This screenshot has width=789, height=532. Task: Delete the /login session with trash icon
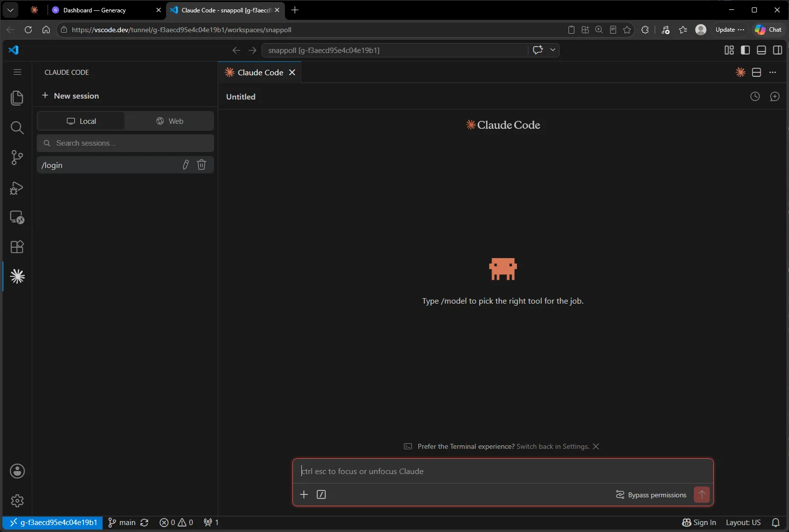coord(201,165)
